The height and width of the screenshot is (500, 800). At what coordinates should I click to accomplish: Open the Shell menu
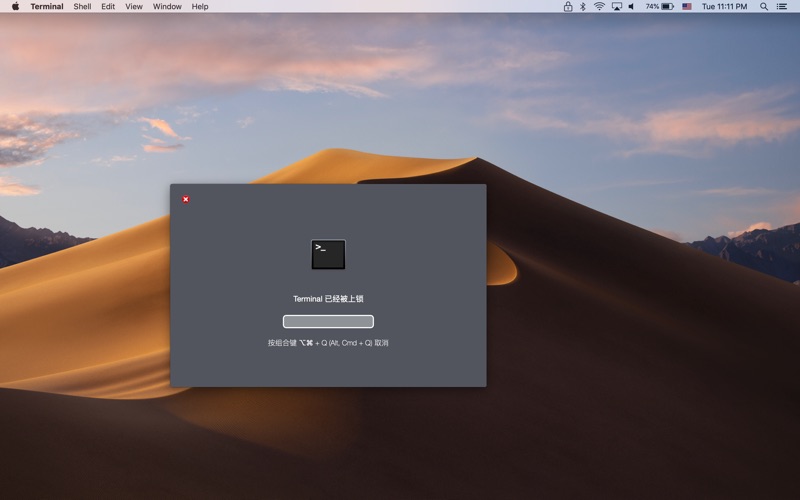pos(82,7)
